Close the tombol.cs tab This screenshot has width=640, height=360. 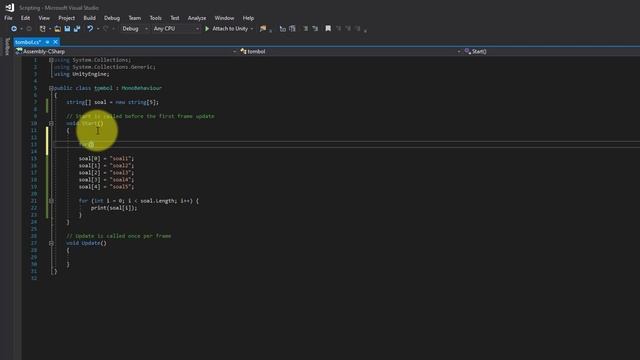[56, 42]
